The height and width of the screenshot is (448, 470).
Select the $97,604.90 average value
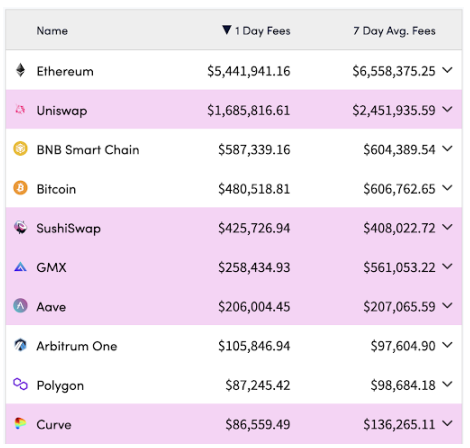point(403,346)
